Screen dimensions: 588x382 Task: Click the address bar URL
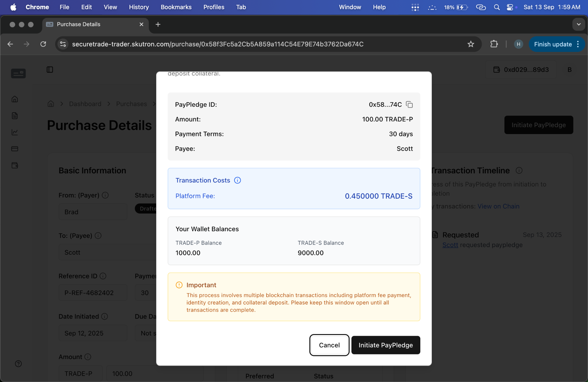[x=218, y=44]
